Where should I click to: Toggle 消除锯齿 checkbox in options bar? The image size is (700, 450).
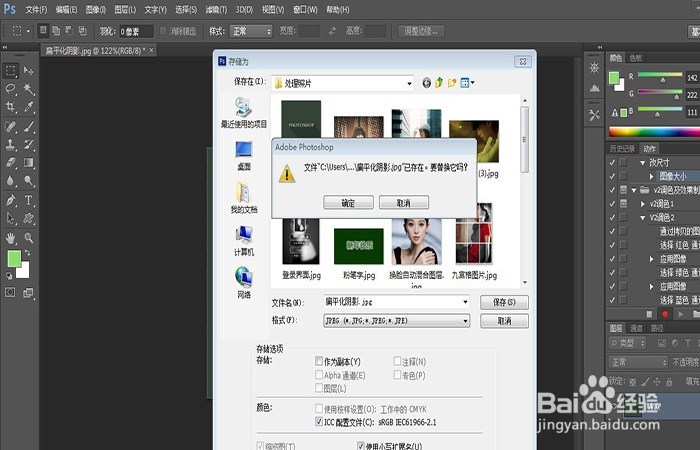click(163, 31)
